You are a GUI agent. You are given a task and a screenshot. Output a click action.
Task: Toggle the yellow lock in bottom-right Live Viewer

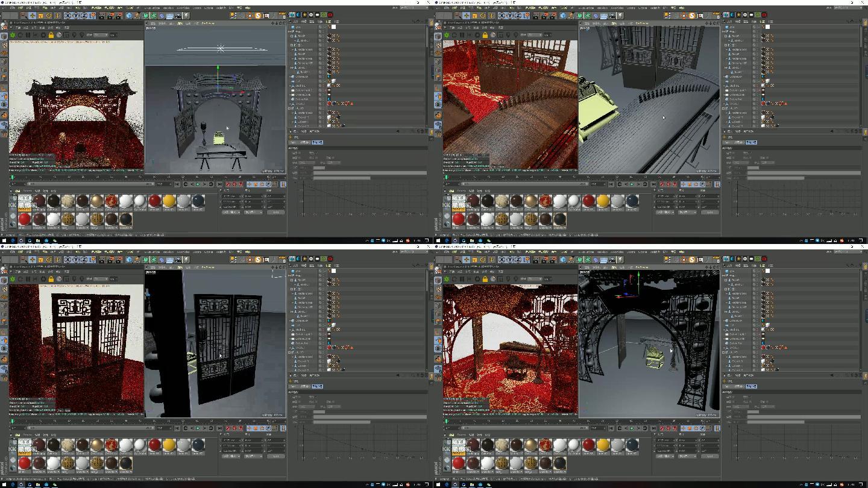point(485,280)
